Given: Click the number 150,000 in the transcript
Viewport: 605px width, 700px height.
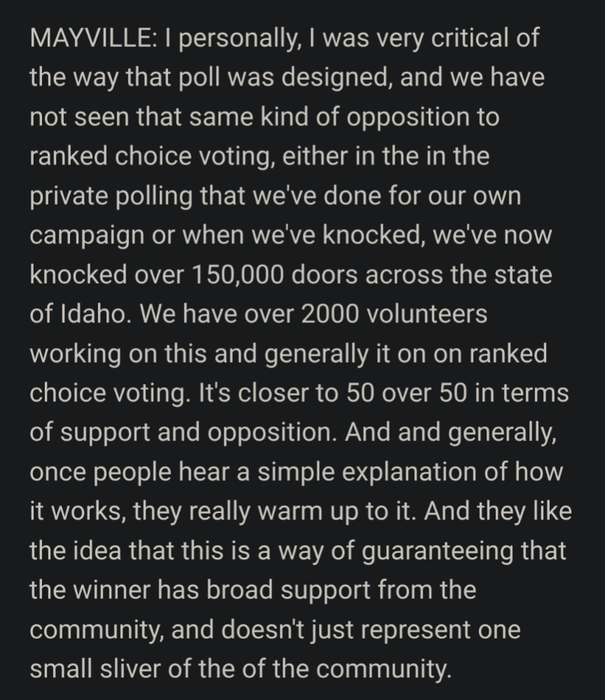Looking at the screenshot, I should pos(238,275).
